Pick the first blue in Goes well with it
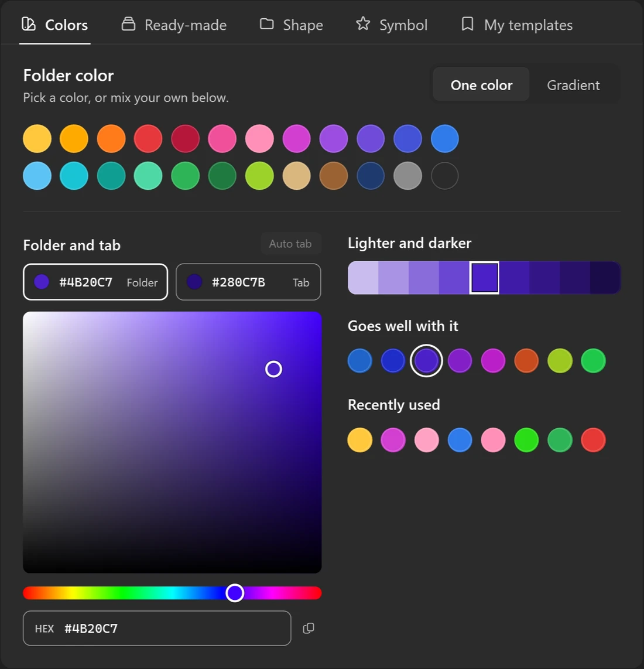644x669 pixels. pos(360,361)
